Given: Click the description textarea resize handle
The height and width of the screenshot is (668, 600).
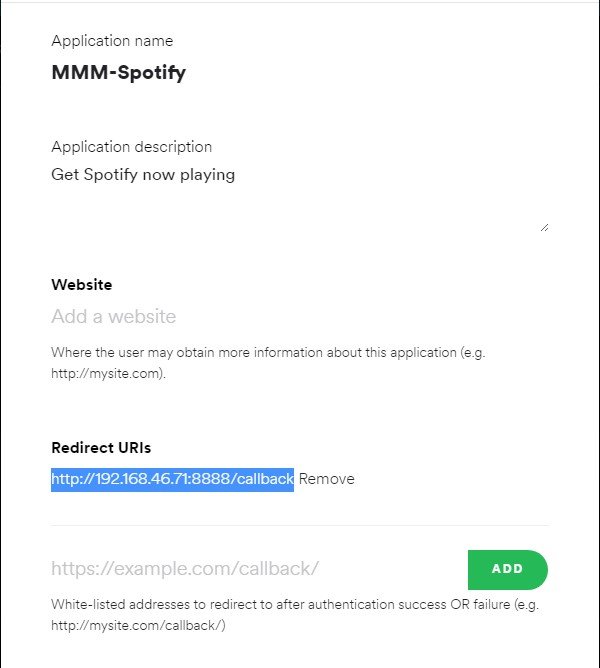Looking at the screenshot, I should (544, 227).
